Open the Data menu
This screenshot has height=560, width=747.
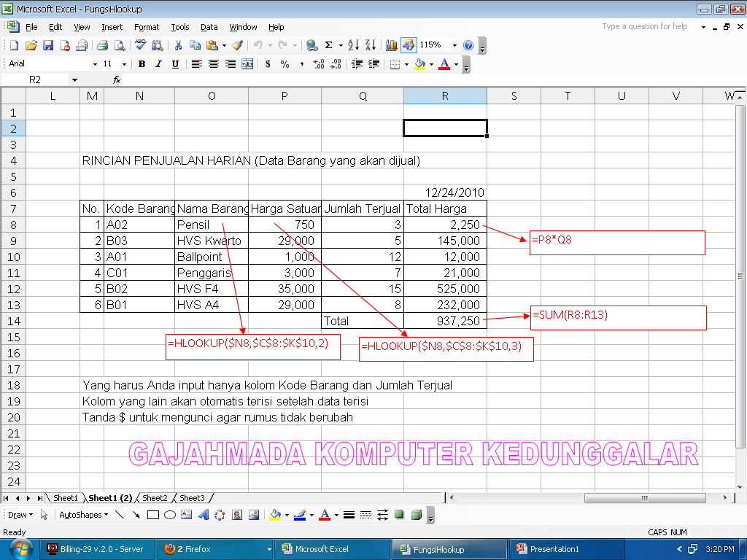209,27
